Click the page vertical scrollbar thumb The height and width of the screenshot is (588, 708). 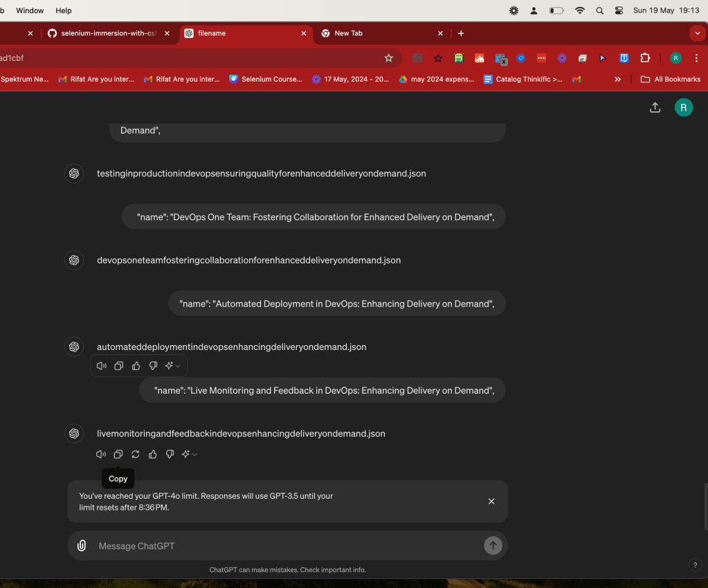pyautogui.click(x=706, y=506)
